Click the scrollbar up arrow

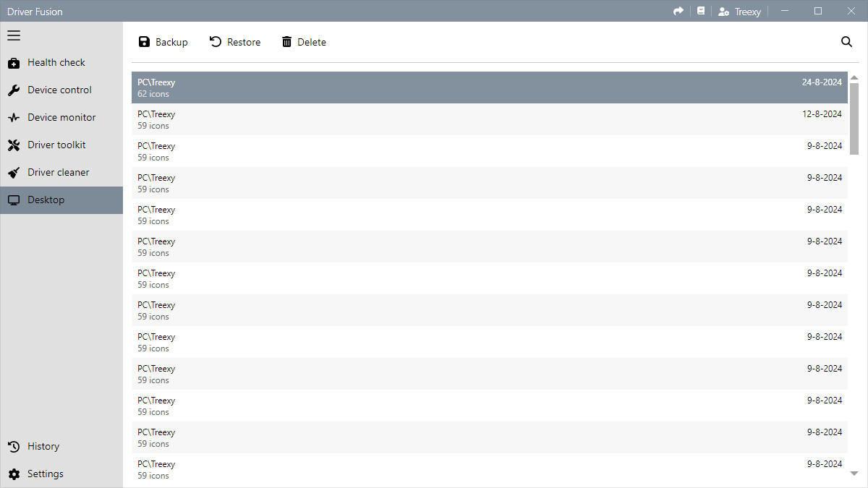coord(854,77)
